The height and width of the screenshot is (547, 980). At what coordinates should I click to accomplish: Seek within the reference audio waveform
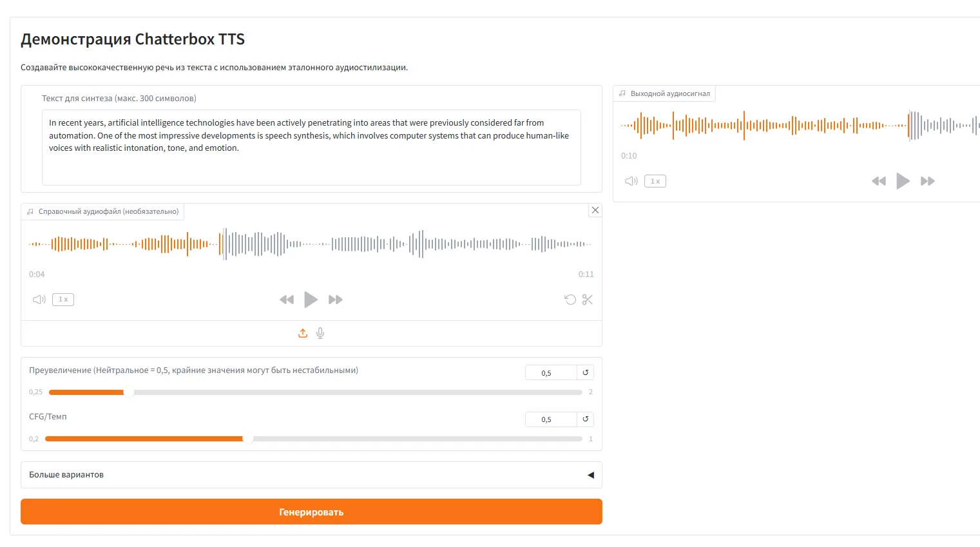click(x=311, y=244)
